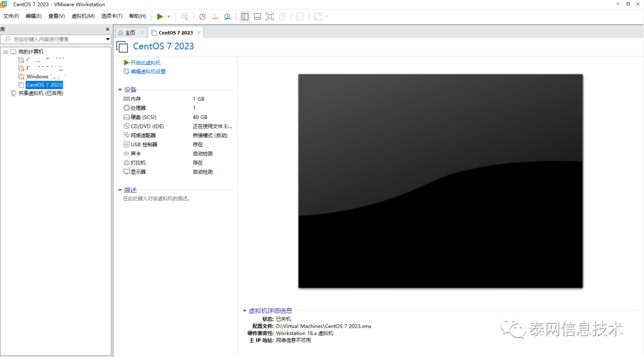
Task: Click 开启此虚拟机 link
Action: point(145,63)
